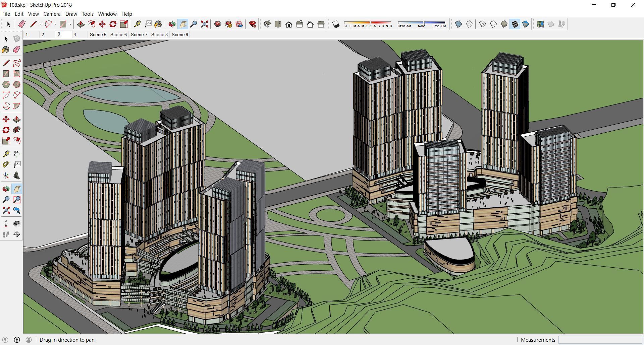Image resolution: width=644 pixels, height=345 pixels.
Task: Switch to Scene 5 tab
Action: 98,34
